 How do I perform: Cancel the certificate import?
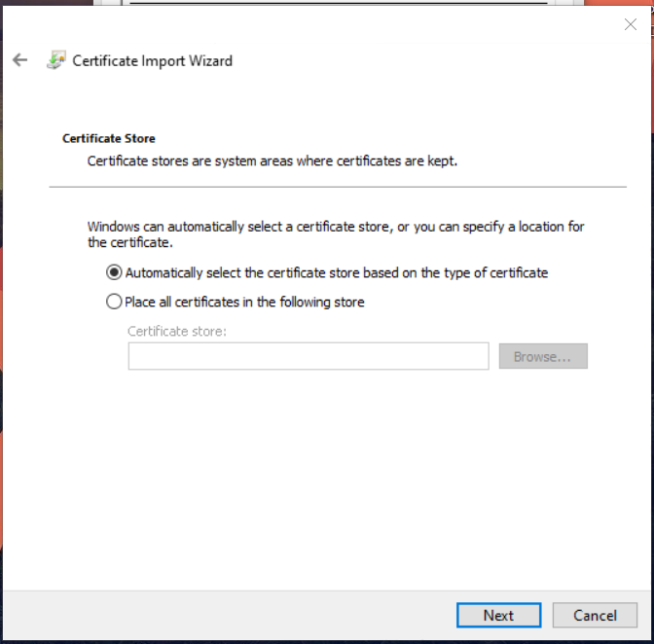pyautogui.click(x=595, y=615)
